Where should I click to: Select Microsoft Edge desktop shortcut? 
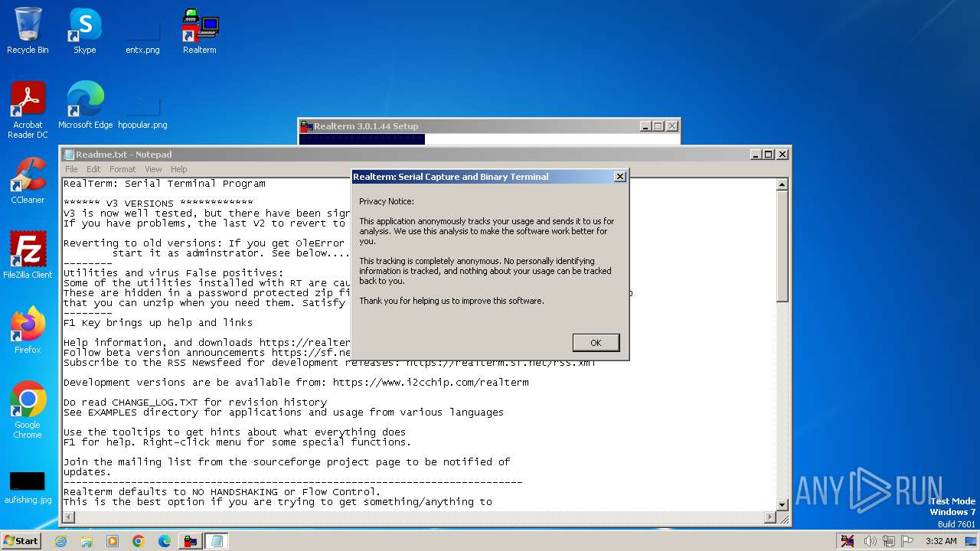tap(85, 106)
